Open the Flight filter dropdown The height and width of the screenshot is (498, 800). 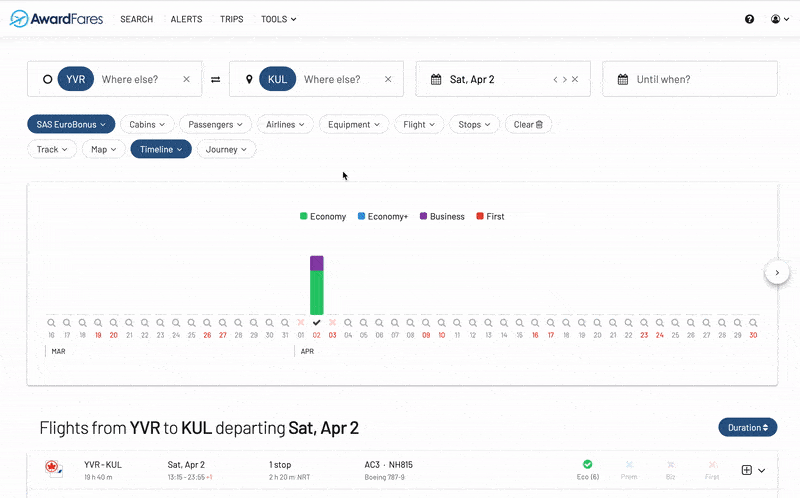click(419, 124)
